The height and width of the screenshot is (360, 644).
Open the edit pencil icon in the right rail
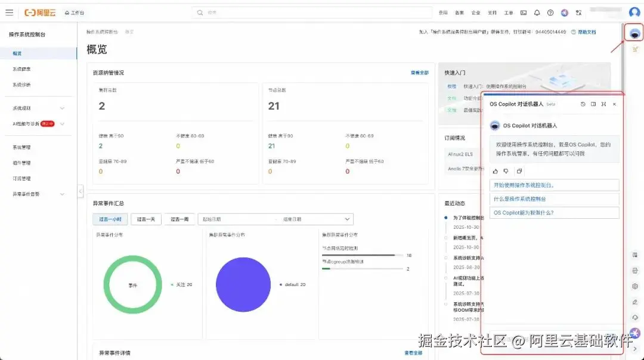635,302
